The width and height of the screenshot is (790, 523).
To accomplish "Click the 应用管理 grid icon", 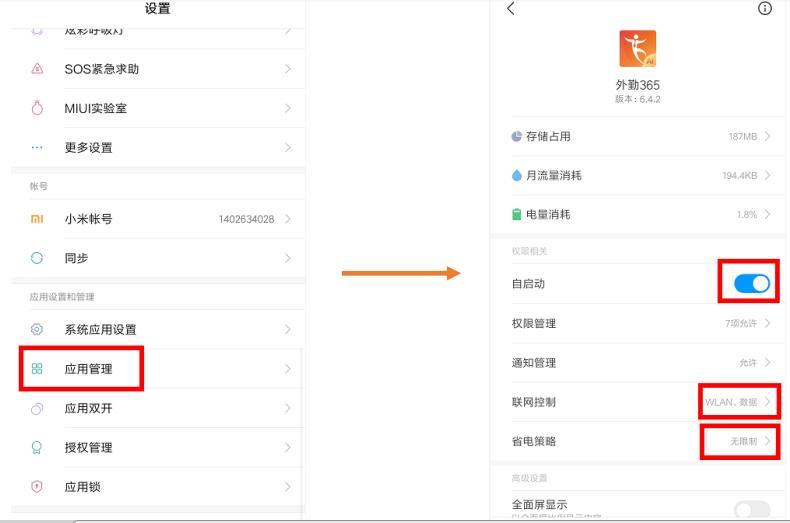I will (x=37, y=369).
